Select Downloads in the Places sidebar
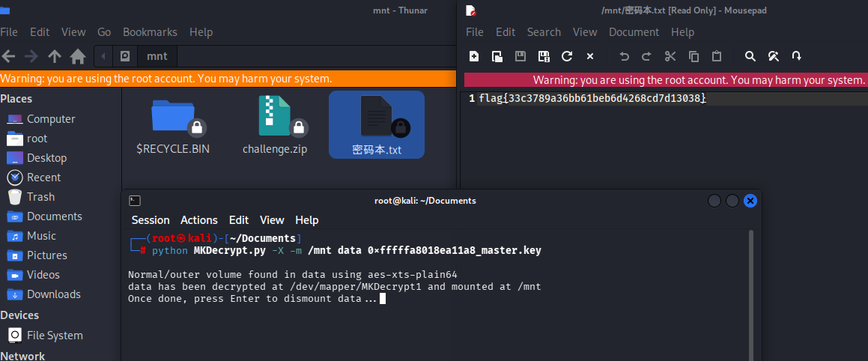 pos(53,294)
